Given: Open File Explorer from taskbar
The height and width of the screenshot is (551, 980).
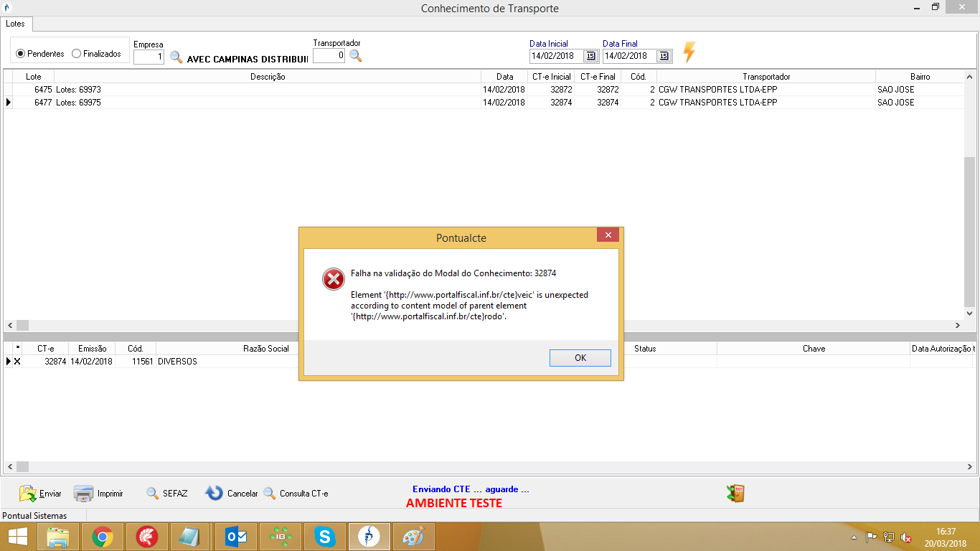Looking at the screenshot, I should (x=57, y=537).
